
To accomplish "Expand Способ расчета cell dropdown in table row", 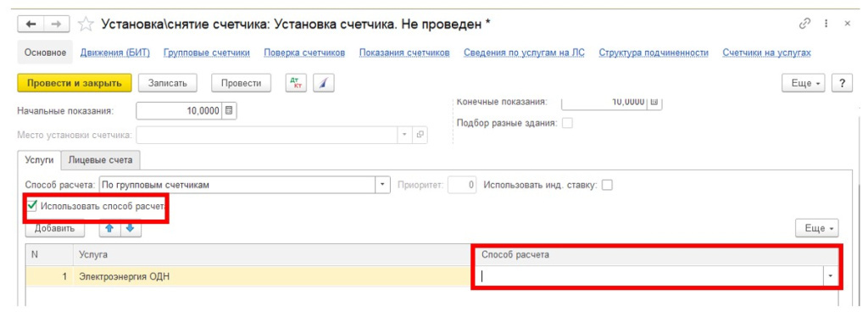I will point(830,276).
